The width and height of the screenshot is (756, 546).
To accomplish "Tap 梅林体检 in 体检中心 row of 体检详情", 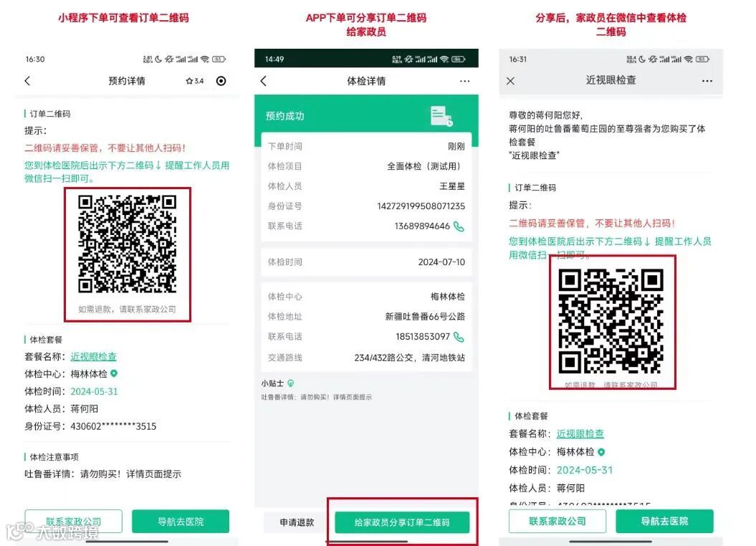I will tap(448, 297).
